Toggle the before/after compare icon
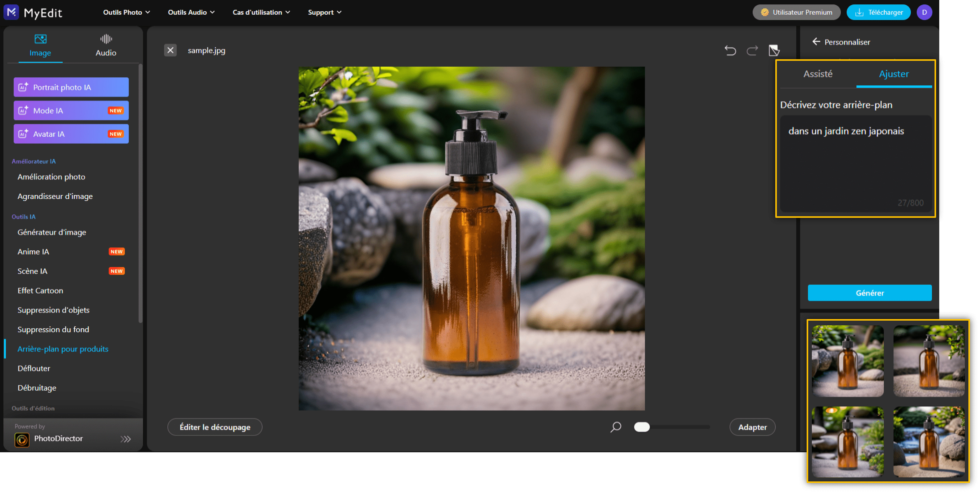Image resolution: width=980 pixels, height=493 pixels. coord(774,50)
